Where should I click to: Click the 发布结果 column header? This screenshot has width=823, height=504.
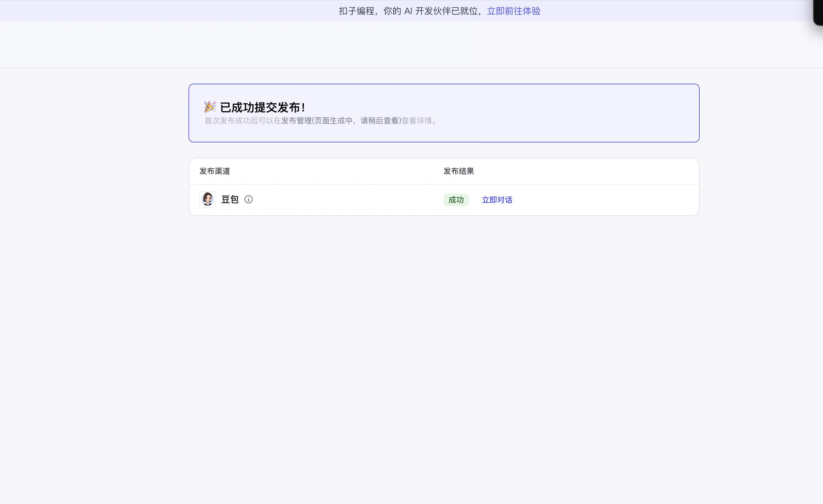coord(458,171)
